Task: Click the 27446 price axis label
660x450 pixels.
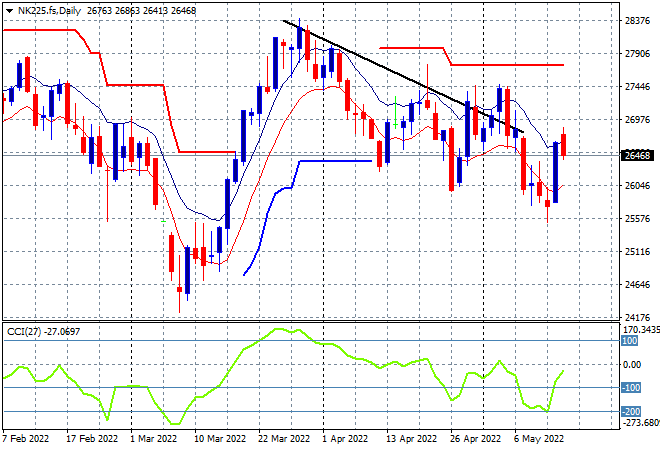Action: point(637,87)
